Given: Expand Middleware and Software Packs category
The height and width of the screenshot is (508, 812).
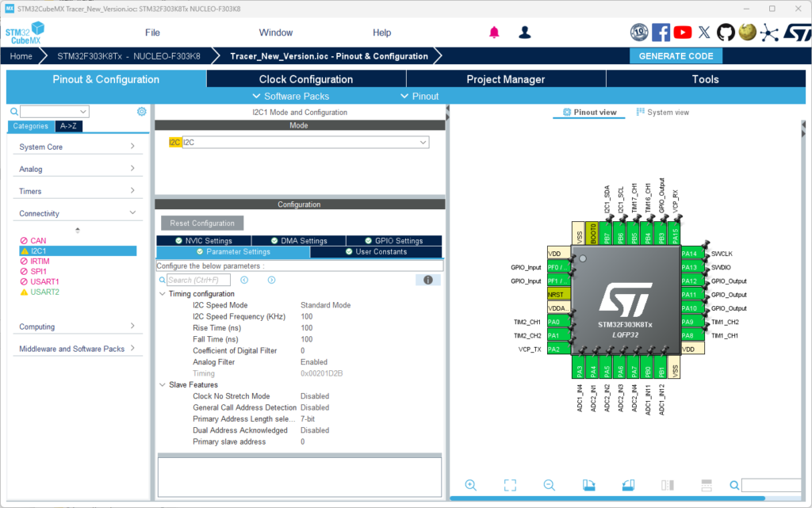Looking at the screenshot, I should click(77, 349).
